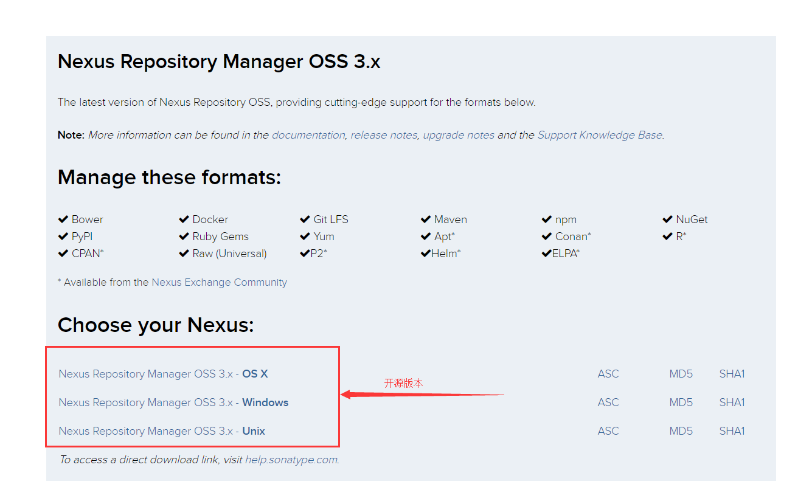Click the 'NuGet' format text
The height and width of the screenshot is (504, 812).
[692, 219]
